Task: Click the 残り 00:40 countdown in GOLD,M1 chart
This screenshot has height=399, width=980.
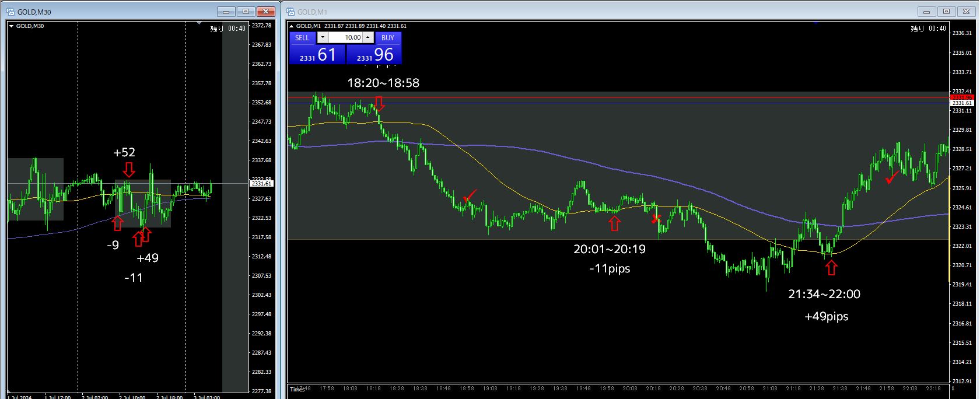Action: (x=928, y=29)
